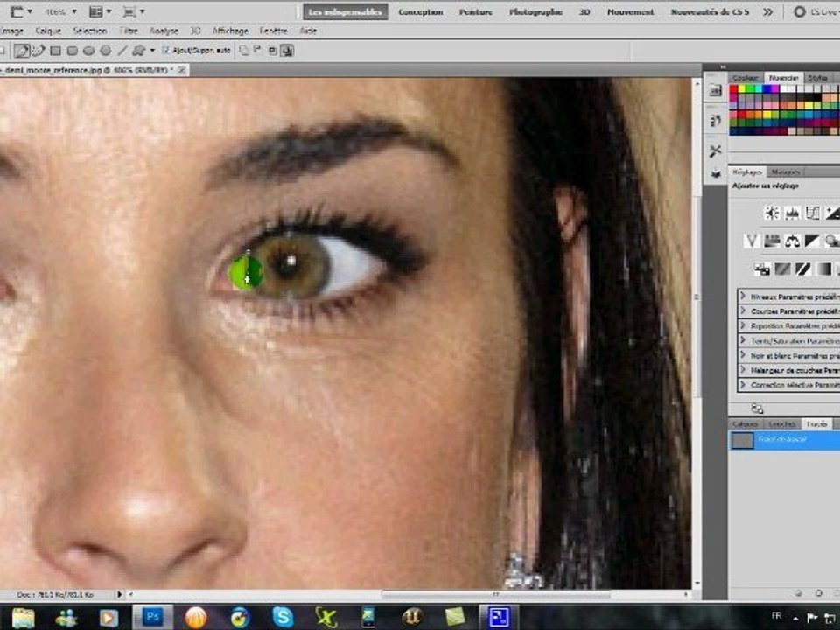Image resolution: width=840 pixels, height=630 pixels.
Task: Open the Analyse menu
Action: (x=164, y=31)
